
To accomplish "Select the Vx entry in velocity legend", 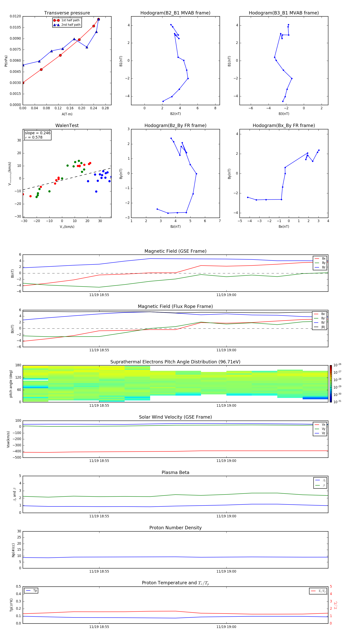I will [320, 424].
